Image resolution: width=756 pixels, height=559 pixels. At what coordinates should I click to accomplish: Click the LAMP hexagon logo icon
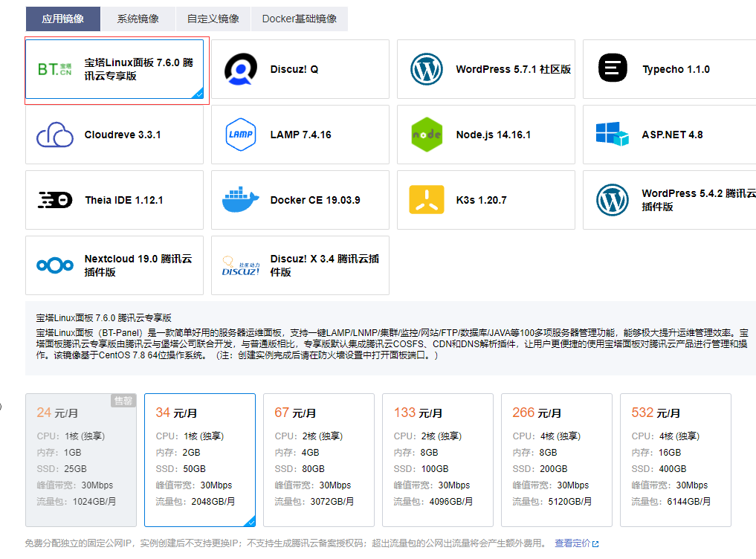point(241,135)
